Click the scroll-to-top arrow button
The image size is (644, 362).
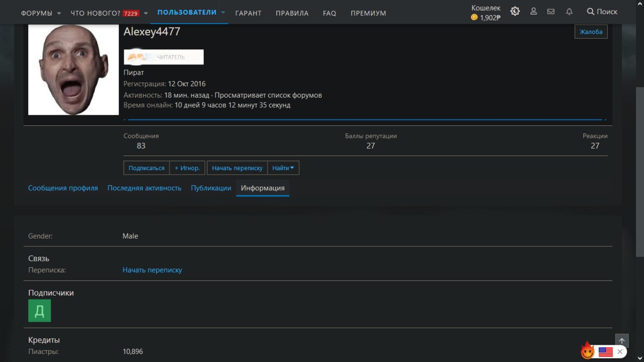click(622, 341)
